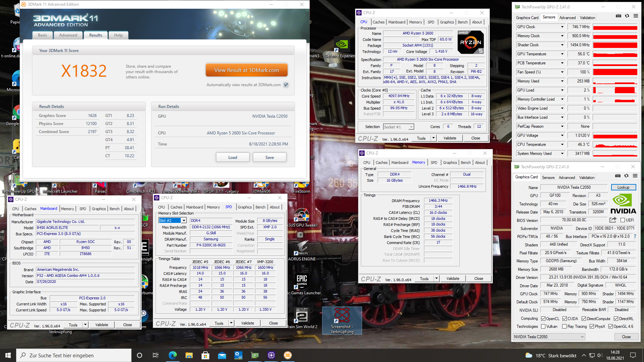644x362 pixels.
Task: Click the Bus Interface question mark icon
Action: coord(635,236)
